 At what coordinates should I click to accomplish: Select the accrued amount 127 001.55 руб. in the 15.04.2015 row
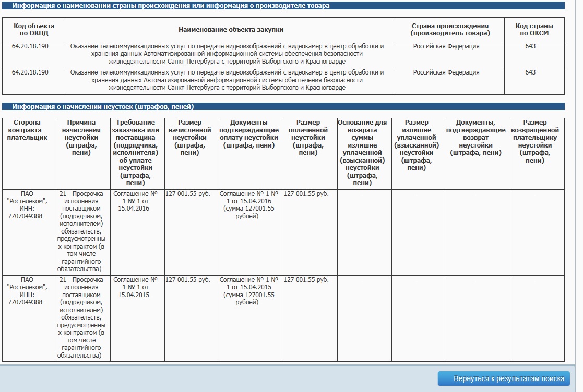188,280
